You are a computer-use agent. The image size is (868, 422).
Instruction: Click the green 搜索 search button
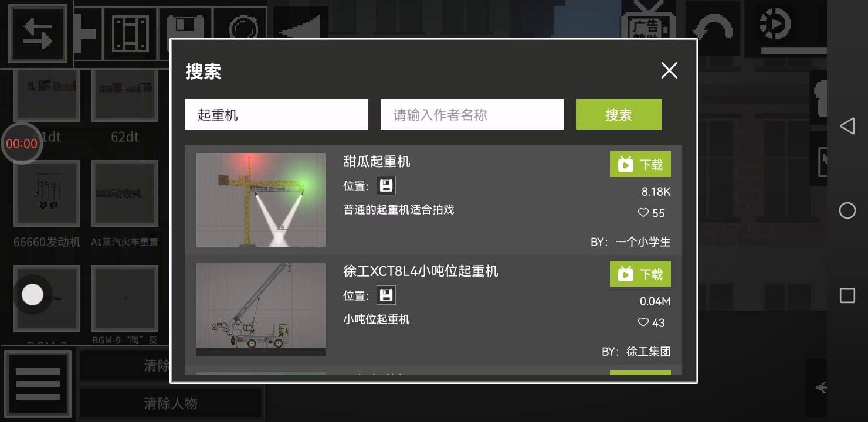pos(619,114)
